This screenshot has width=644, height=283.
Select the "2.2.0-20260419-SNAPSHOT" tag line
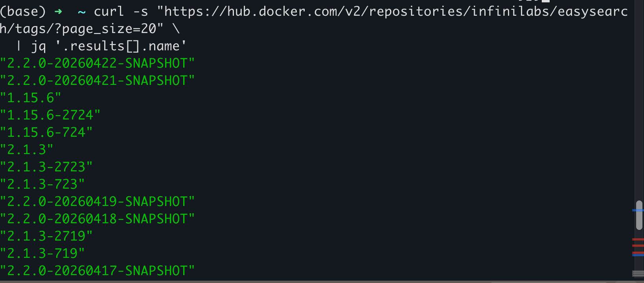tap(97, 202)
